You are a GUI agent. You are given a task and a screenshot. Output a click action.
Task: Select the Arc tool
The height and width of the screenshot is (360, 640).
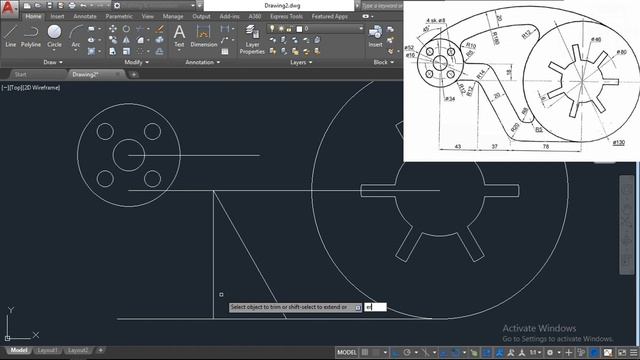76,36
